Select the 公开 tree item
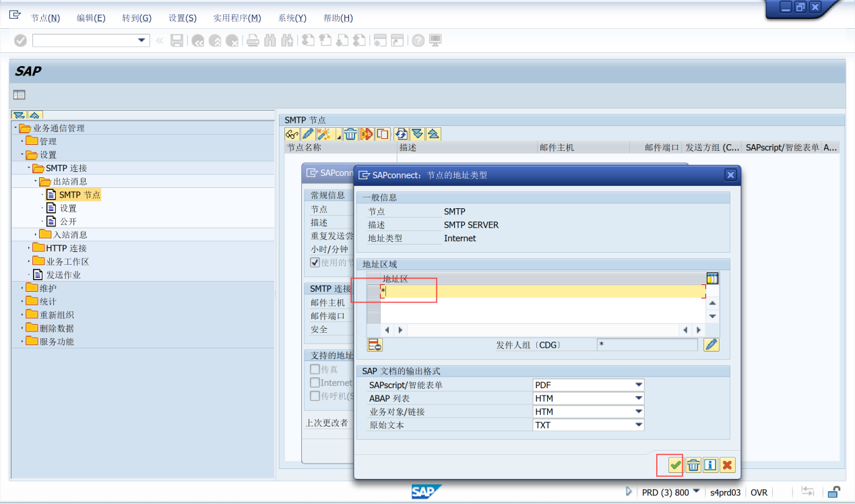Image resolution: width=855 pixels, height=504 pixels. (x=68, y=221)
